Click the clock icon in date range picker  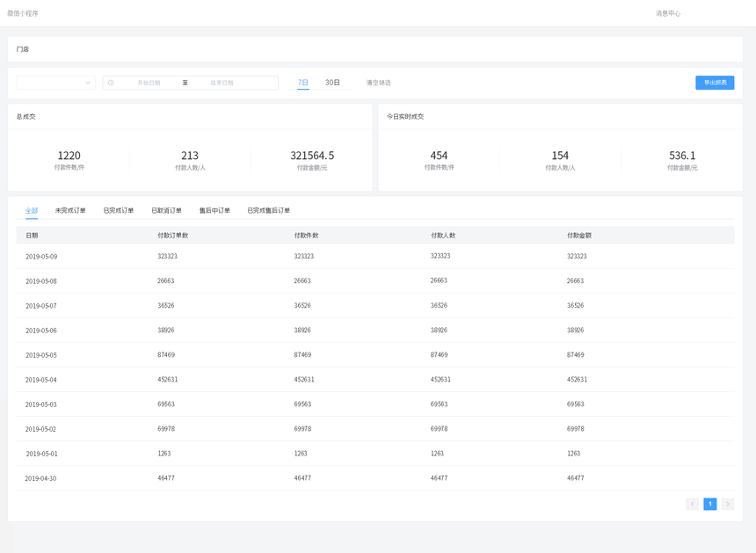[x=111, y=83]
